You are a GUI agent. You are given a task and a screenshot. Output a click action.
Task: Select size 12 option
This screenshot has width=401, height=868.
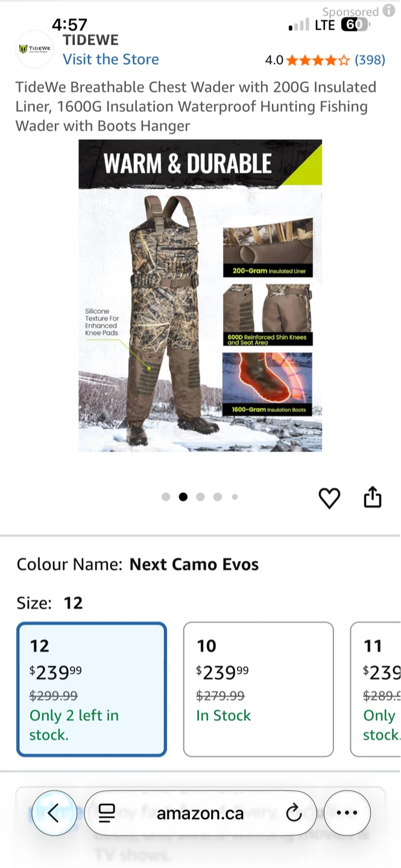pyautogui.click(x=92, y=689)
